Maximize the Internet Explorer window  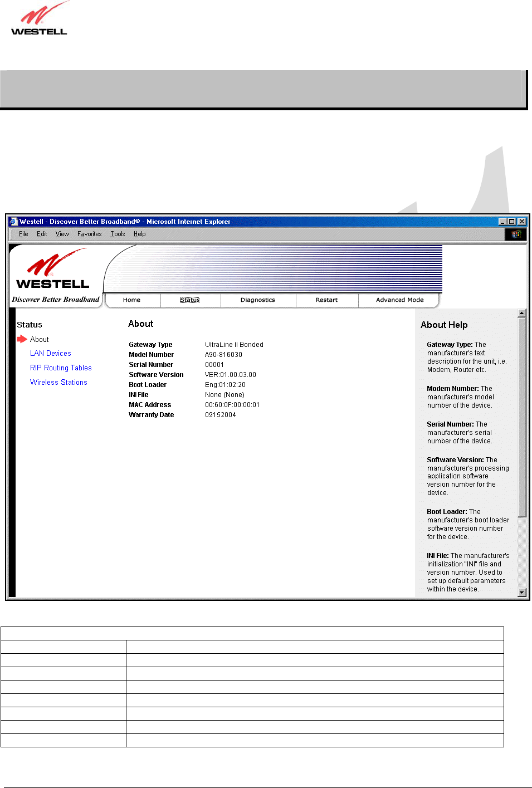point(511,222)
